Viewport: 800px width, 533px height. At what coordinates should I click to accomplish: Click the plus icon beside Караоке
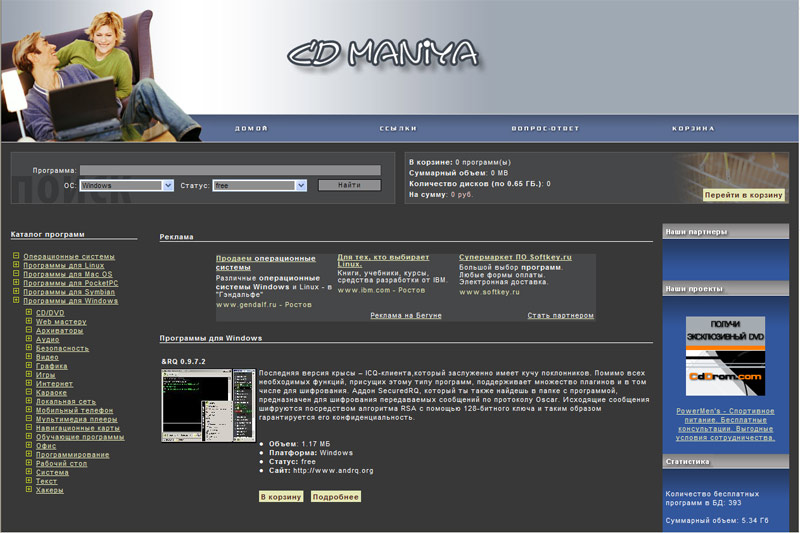(x=29, y=392)
